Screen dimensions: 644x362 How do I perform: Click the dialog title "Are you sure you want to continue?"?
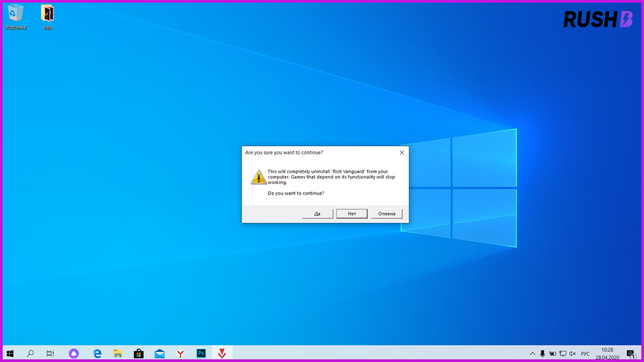tap(284, 152)
